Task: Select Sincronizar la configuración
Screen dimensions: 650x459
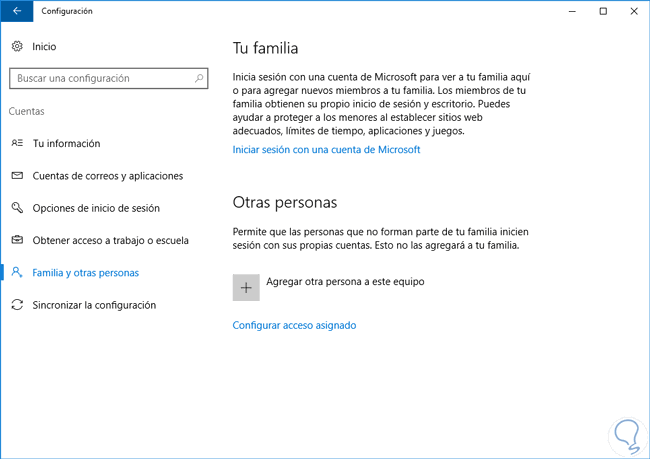Action: 94,305
